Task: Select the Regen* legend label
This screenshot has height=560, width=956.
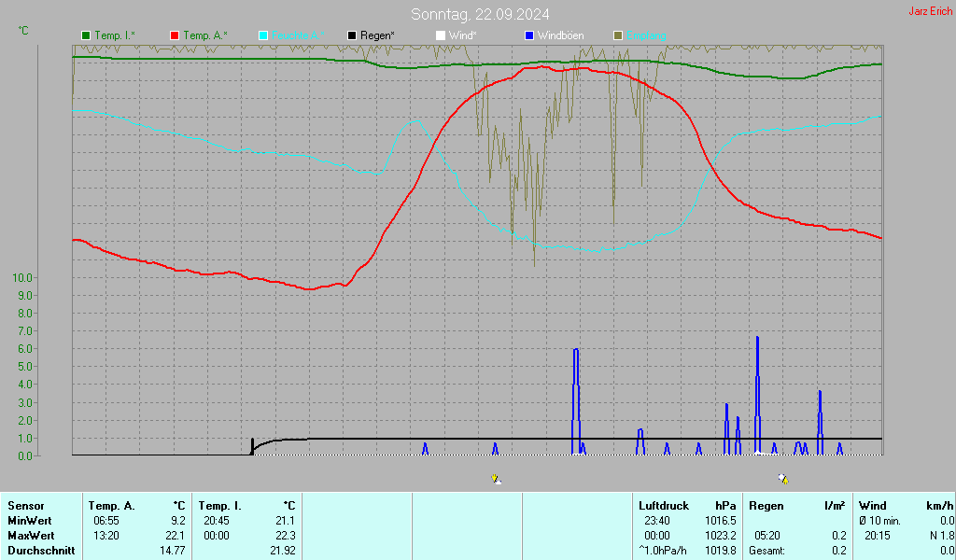Action: 377,35
